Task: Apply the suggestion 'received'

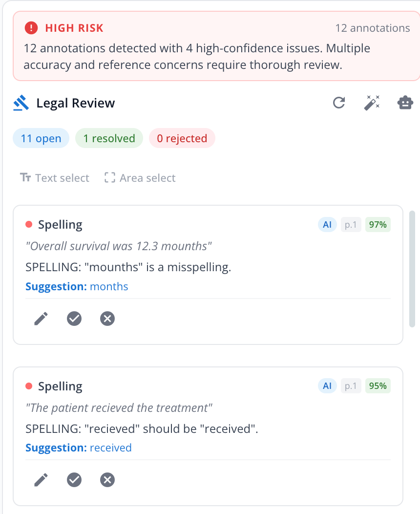Action: tap(110, 448)
